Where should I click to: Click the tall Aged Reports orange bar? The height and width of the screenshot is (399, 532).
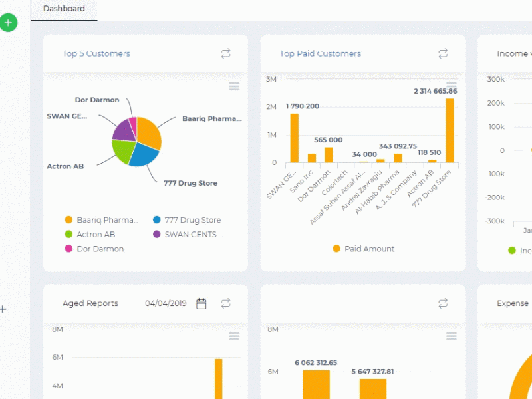[219, 379]
